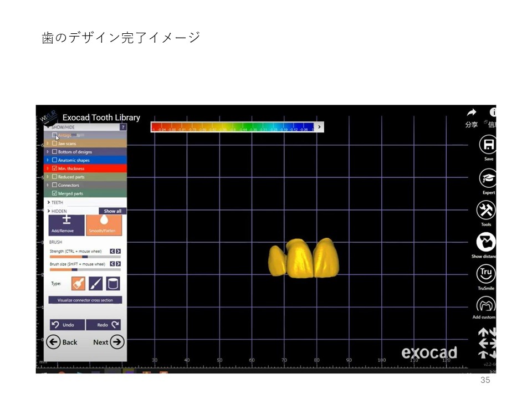Expand the TEETH section
Image resolution: width=532 pixels, height=399 pixels.
(x=49, y=203)
